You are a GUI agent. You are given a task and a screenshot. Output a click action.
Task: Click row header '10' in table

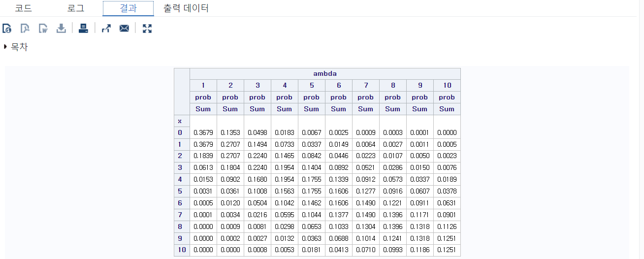pyautogui.click(x=182, y=250)
